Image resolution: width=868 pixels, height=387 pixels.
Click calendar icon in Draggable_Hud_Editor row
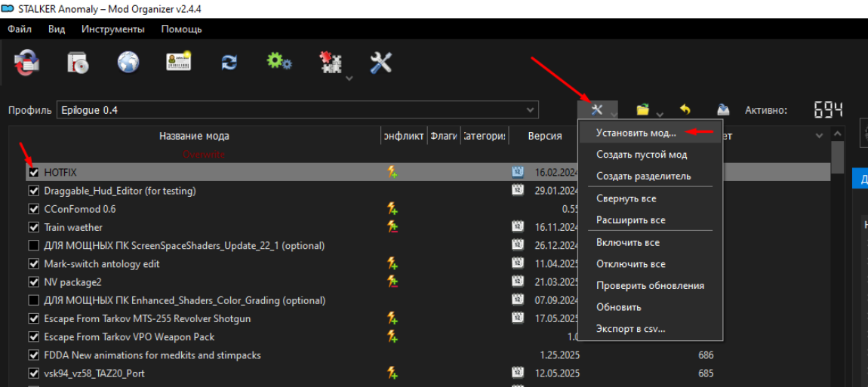click(518, 190)
